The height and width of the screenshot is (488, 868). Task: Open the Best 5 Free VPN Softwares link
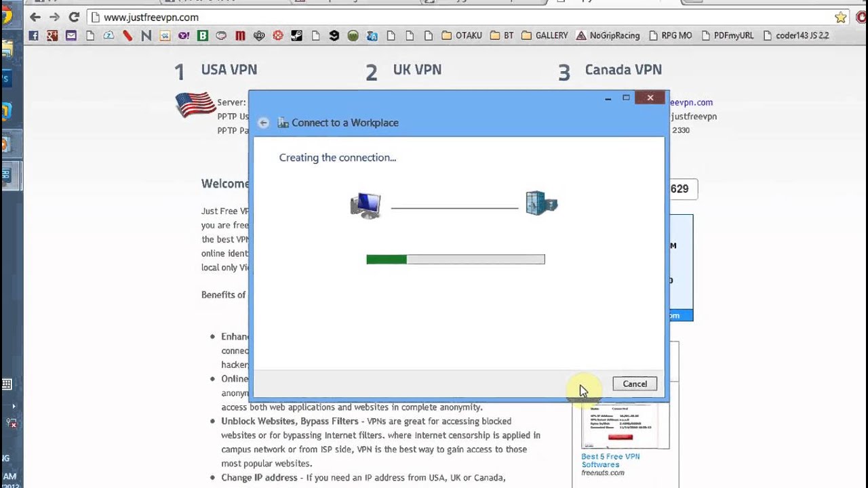point(610,460)
